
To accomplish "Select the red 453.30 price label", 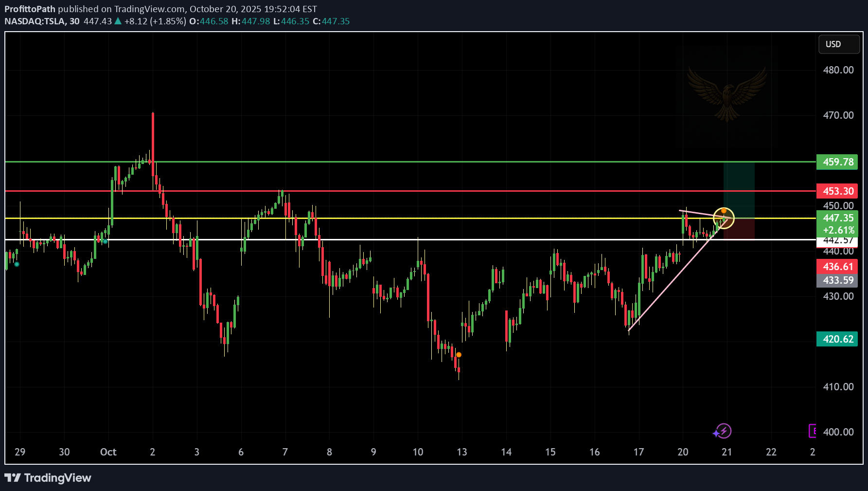I will tap(837, 191).
